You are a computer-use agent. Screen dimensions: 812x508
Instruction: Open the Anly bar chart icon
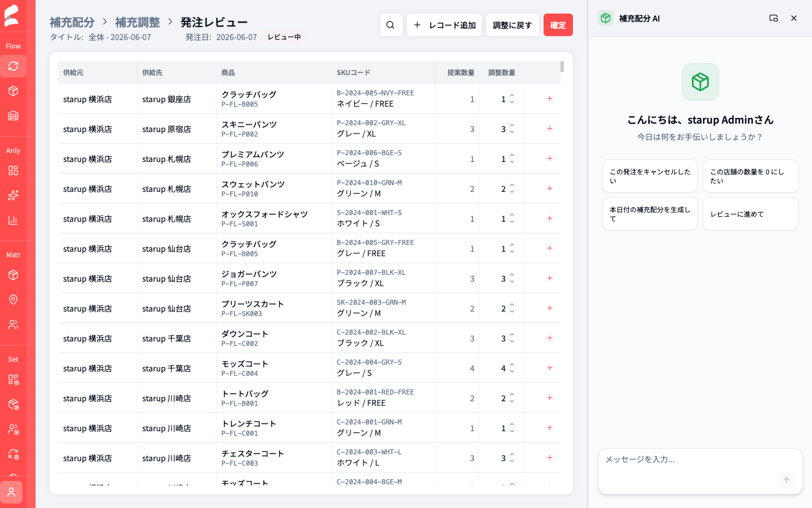(13, 220)
